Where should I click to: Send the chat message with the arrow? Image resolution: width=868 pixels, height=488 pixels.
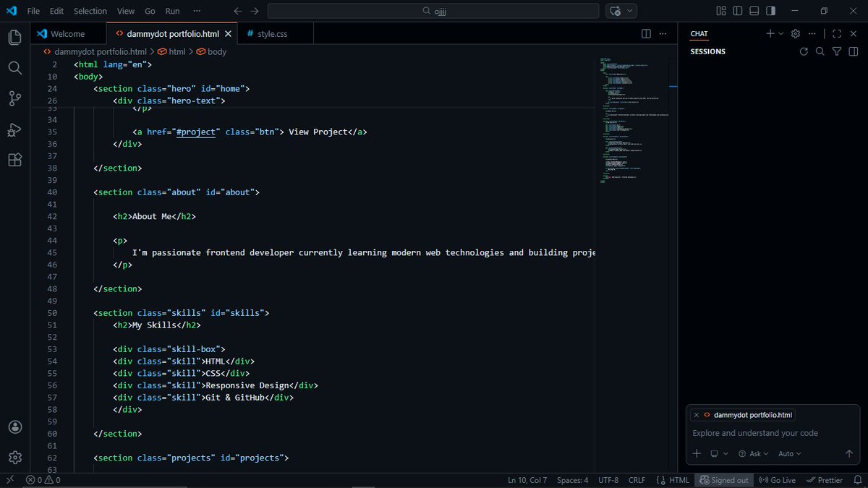849,453
